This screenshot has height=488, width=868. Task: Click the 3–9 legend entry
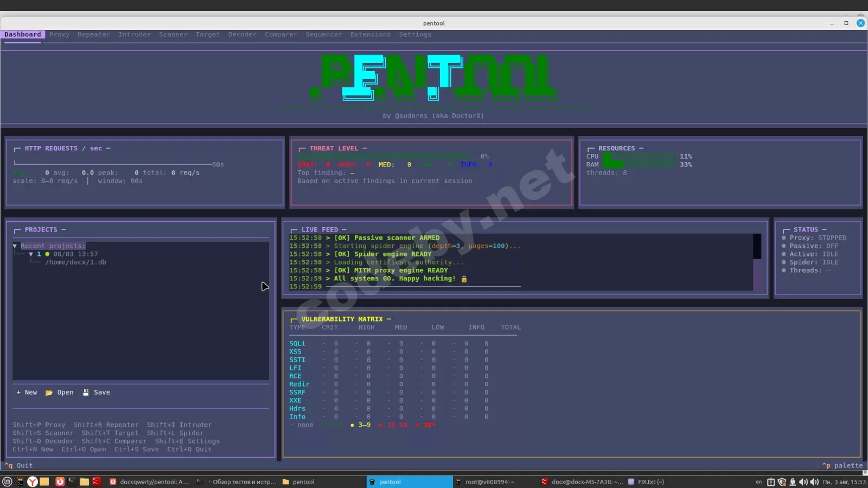[x=361, y=425]
